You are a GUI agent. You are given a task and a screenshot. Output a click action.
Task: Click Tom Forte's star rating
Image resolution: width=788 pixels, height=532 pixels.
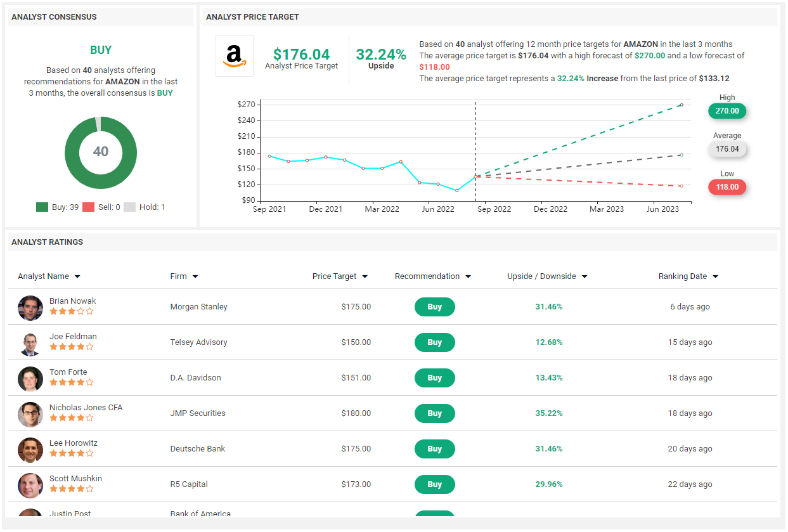(x=72, y=382)
